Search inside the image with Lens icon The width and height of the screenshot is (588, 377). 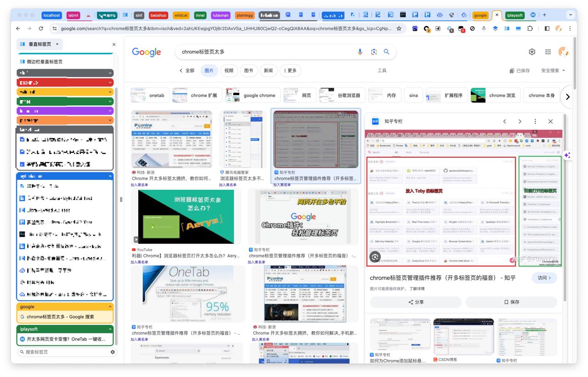[x=375, y=257]
